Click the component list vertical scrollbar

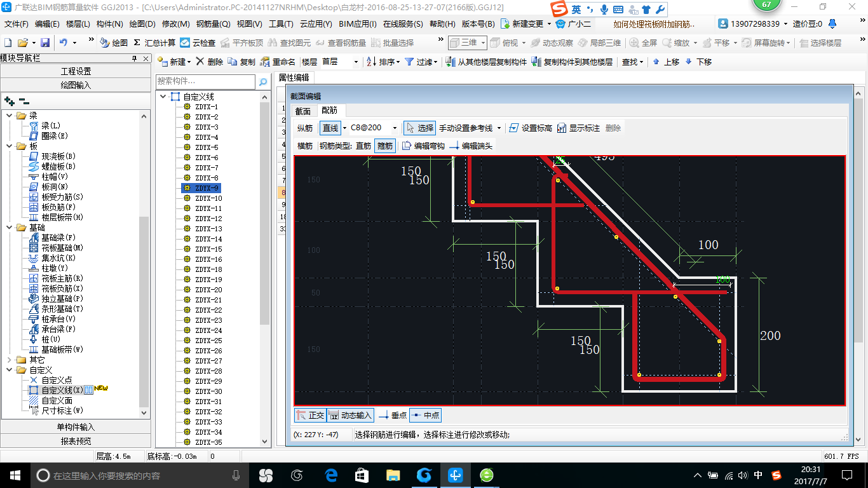[265, 269]
